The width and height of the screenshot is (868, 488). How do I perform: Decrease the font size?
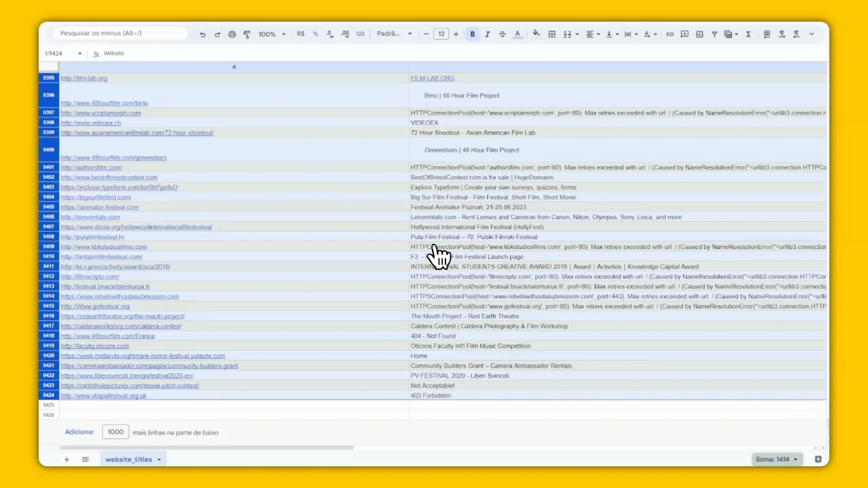pos(427,34)
